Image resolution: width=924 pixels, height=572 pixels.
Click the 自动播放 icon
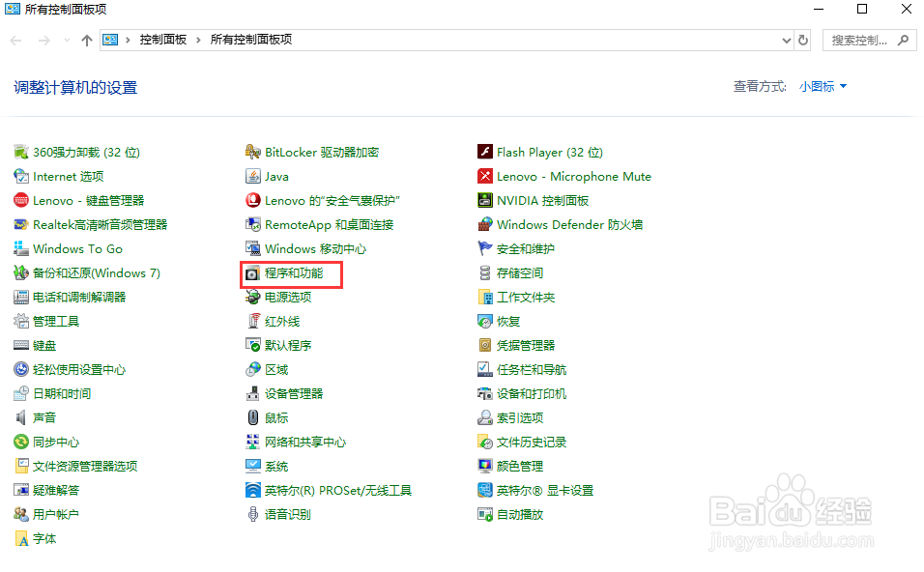coord(484,514)
